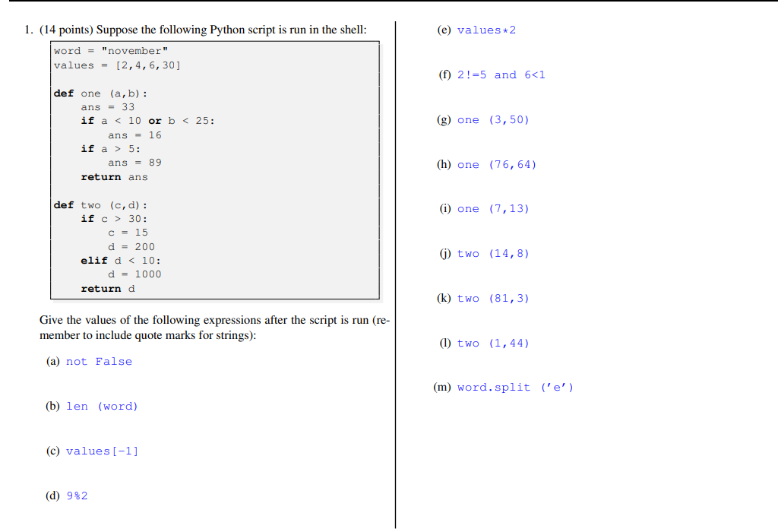Click the word.split ('e') expression
This screenshot has height=532, width=778.
click(516, 387)
